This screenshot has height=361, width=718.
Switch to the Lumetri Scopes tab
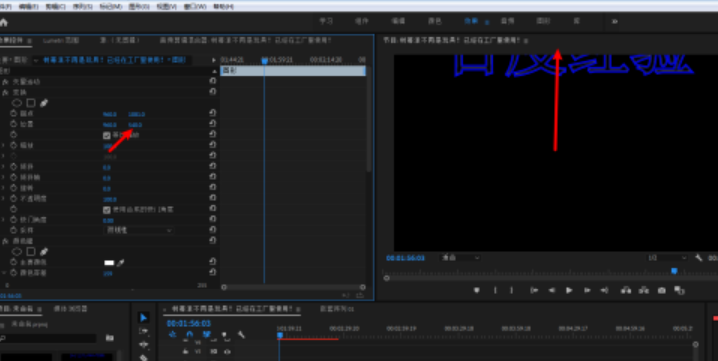[60, 41]
